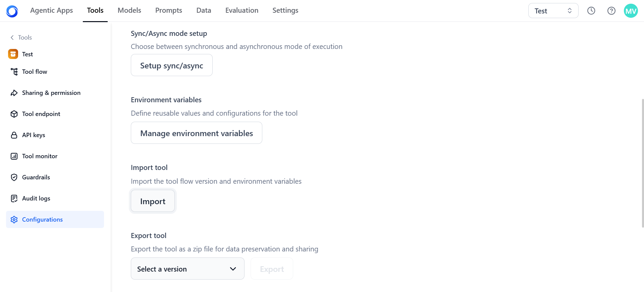Open the Test workspace dropdown

click(553, 11)
